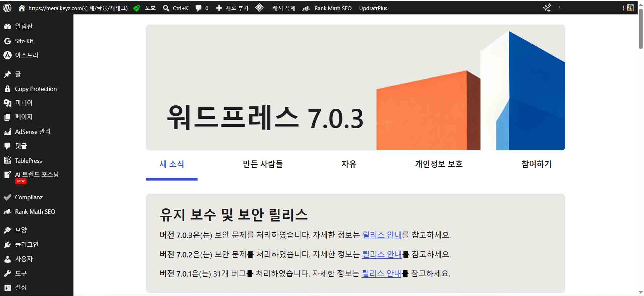Click the 보호 label in admin bar
Screen dimensions: 644x296
click(x=150, y=8)
